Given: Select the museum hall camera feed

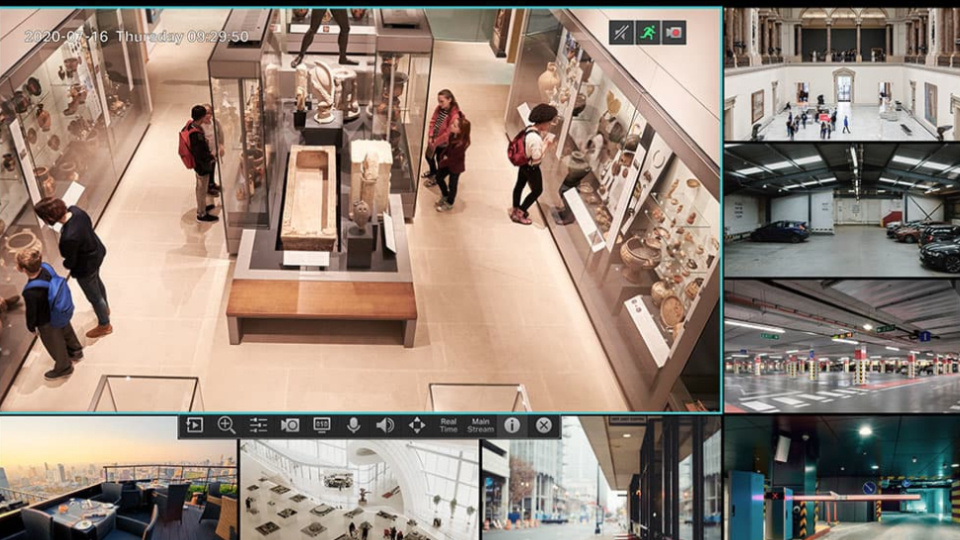Looking at the screenshot, I should point(840,74).
